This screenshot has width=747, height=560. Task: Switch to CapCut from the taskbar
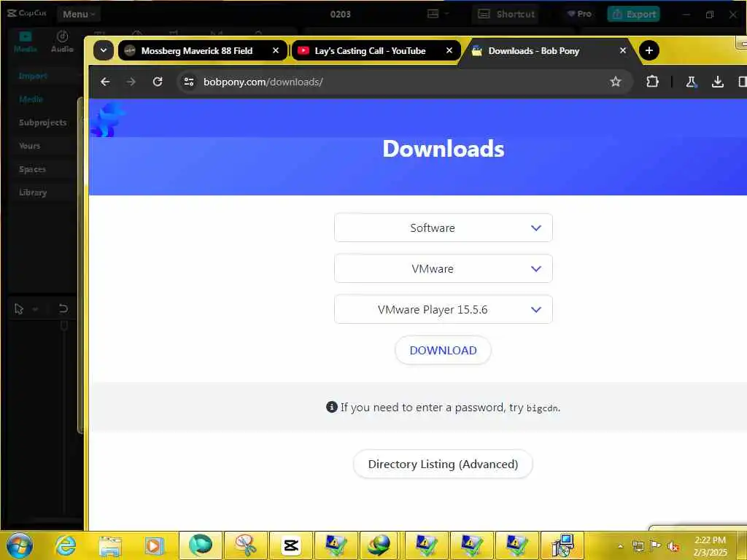290,545
